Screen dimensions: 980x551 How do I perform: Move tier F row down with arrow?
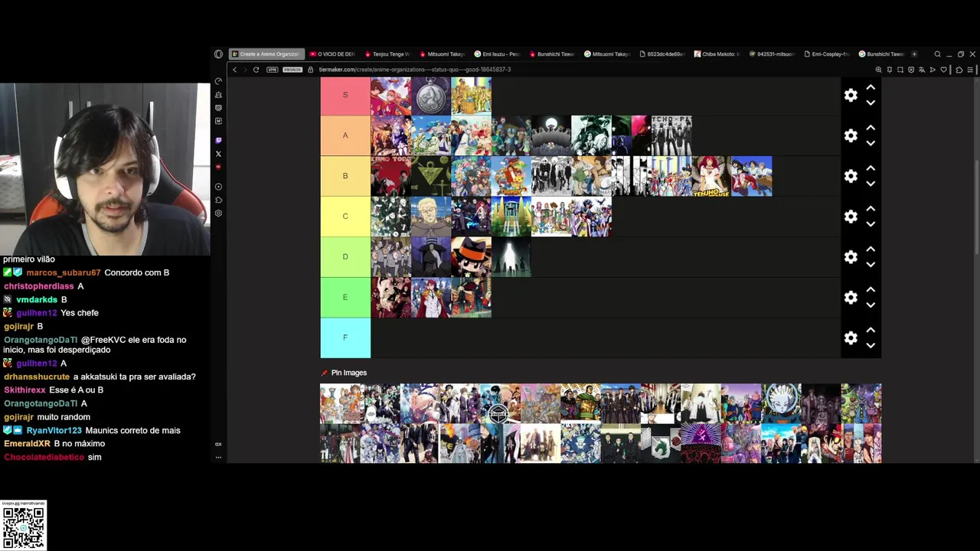click(x=871, y=345)
